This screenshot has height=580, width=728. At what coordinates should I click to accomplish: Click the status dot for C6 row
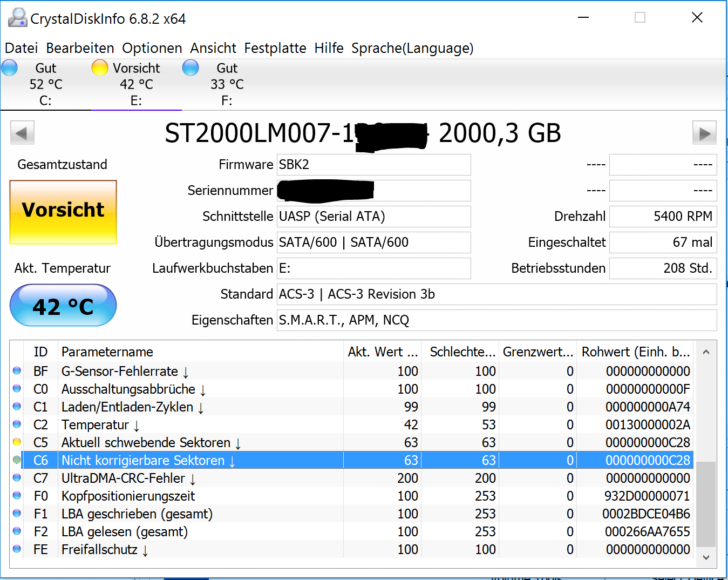[x=17, y=460]
